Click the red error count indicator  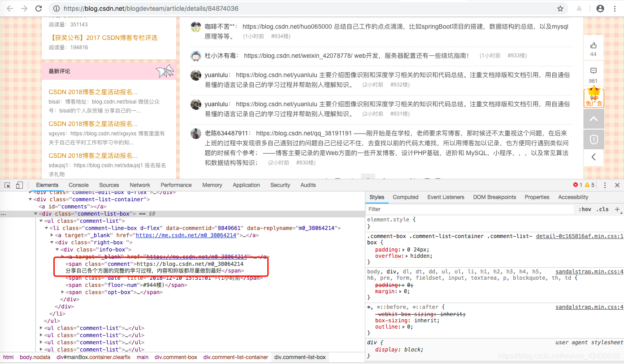tap(578, 185)
